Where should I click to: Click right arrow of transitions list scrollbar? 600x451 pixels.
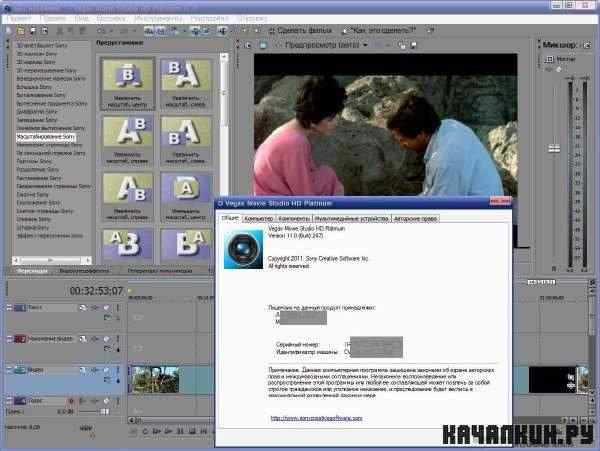click(88, 260)
